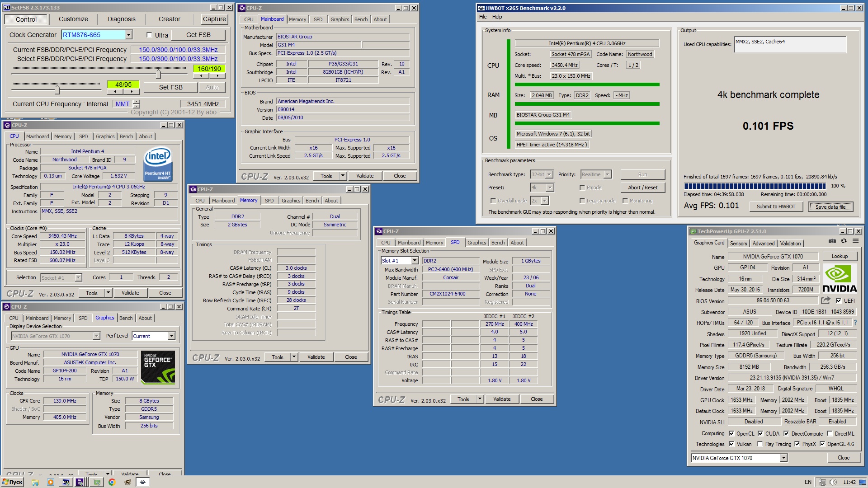This screenshot has width=868, height=488.
Task: Toggle the Overkill mode checkbox
Action: point(493,201)
